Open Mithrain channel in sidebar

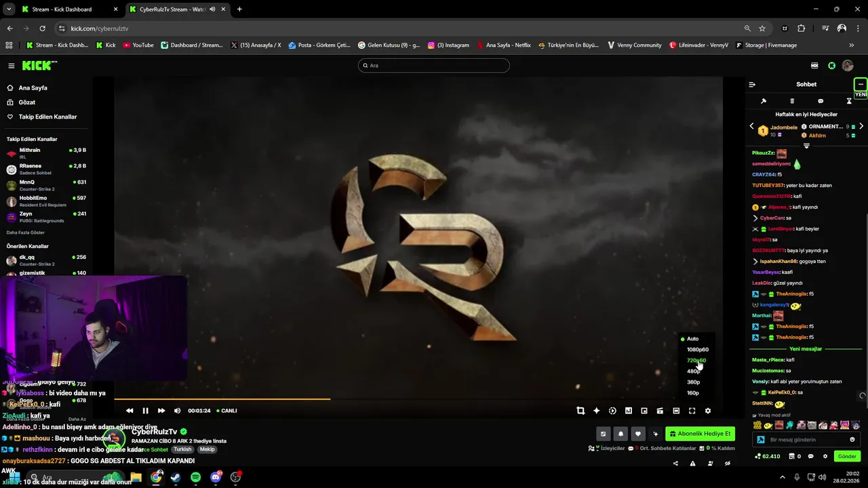46,153
